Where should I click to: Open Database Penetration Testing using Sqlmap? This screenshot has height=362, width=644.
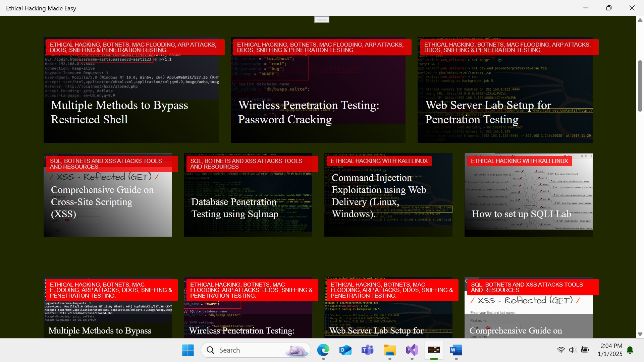248,208
